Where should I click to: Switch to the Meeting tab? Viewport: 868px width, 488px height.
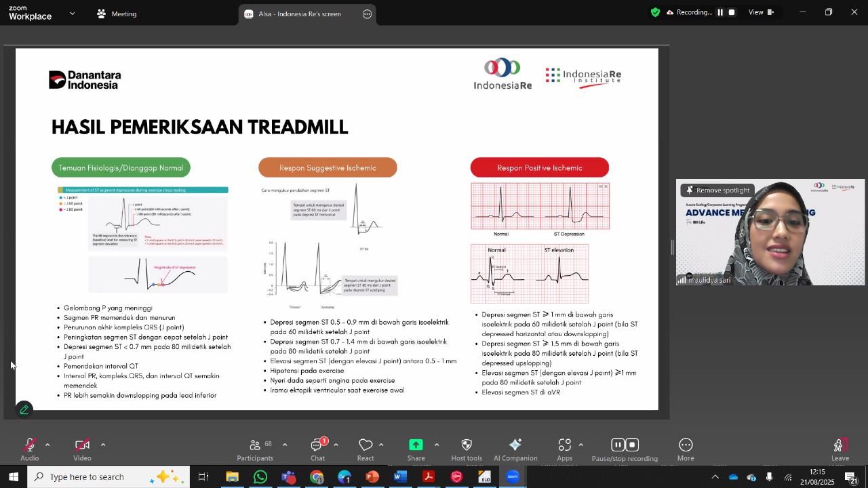pyautogui.click(x=117, y=14)
